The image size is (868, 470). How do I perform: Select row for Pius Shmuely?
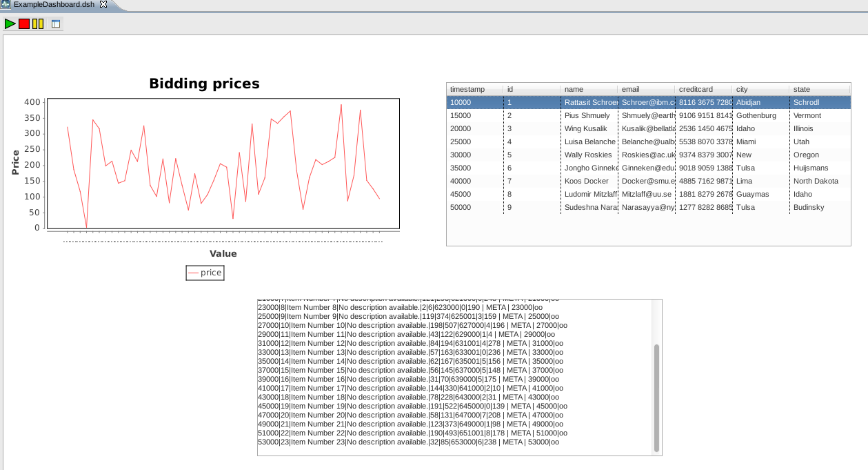tap(587, 115)
